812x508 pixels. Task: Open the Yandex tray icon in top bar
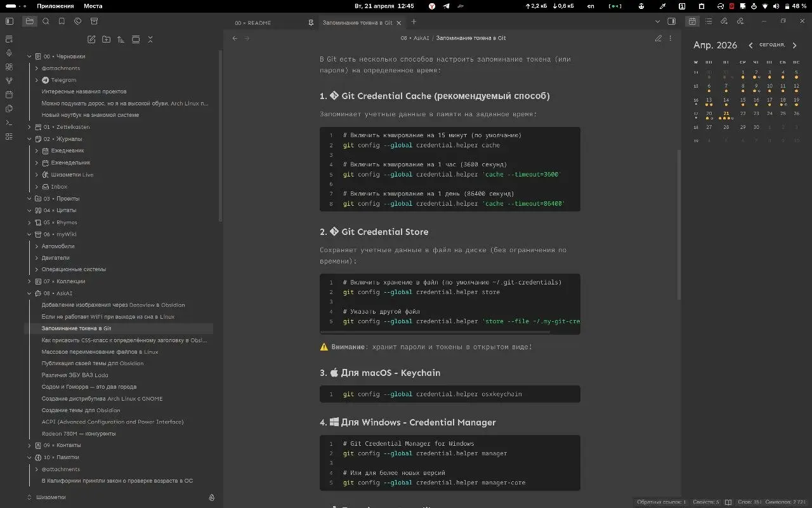pos(432,6)
